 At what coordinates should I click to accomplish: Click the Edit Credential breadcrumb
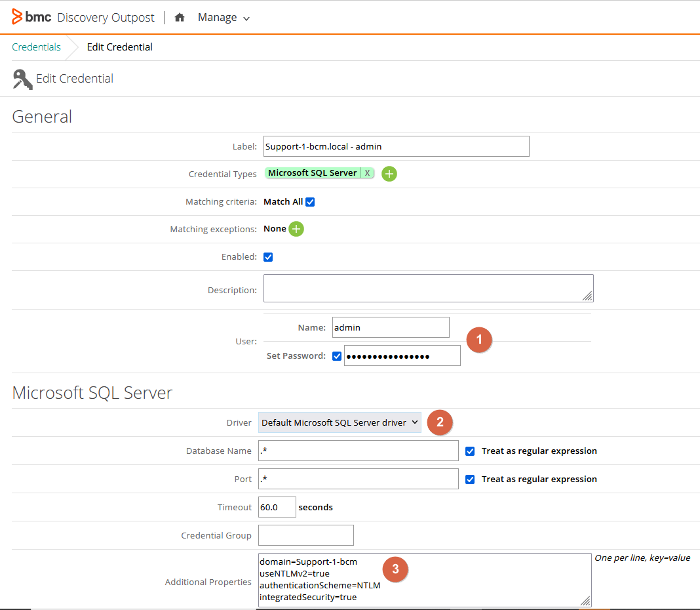pos(120,47)
